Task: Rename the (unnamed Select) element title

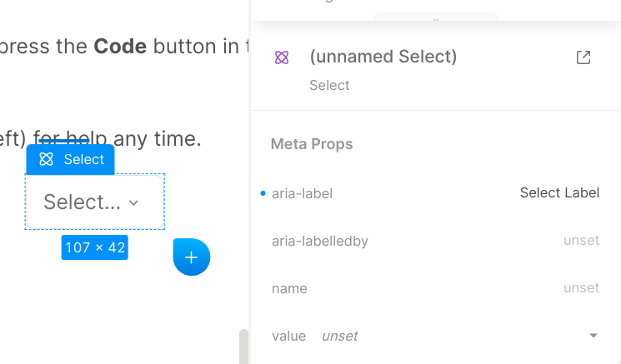Action: [x=383, y=57]
